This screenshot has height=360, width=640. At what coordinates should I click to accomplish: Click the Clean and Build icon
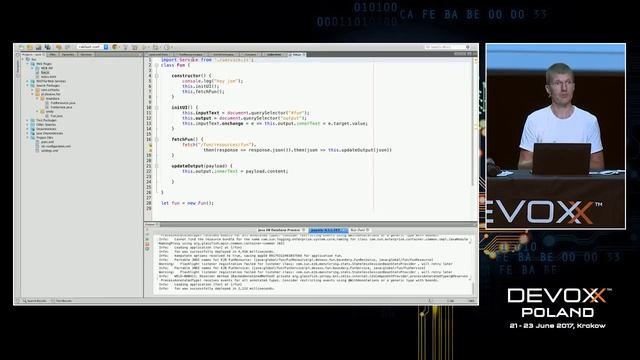tap(135, 47)
